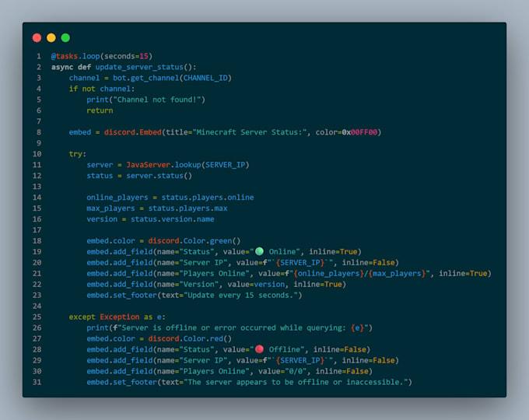
Task: Click the "Version" name string on line 22
Action: coord(198,285)
